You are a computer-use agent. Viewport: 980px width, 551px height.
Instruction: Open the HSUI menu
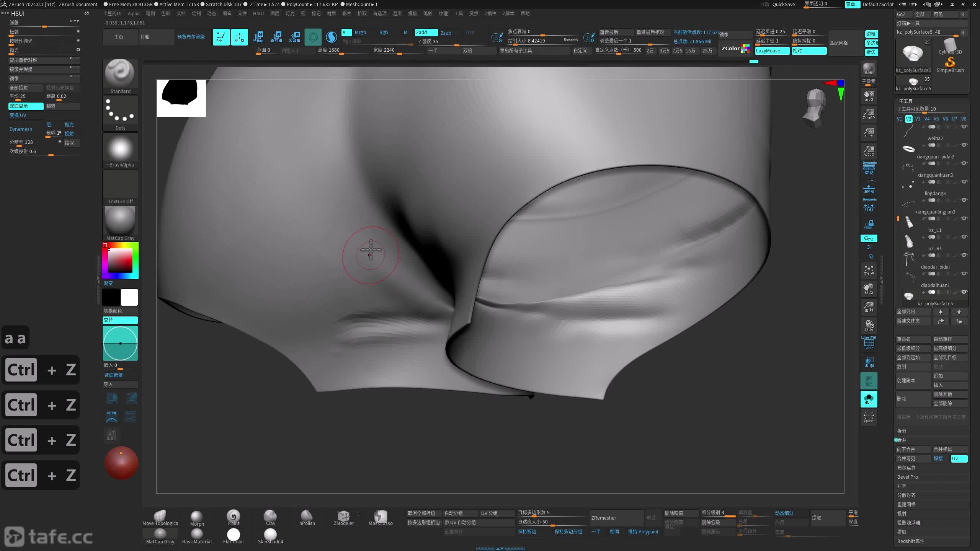258,13
